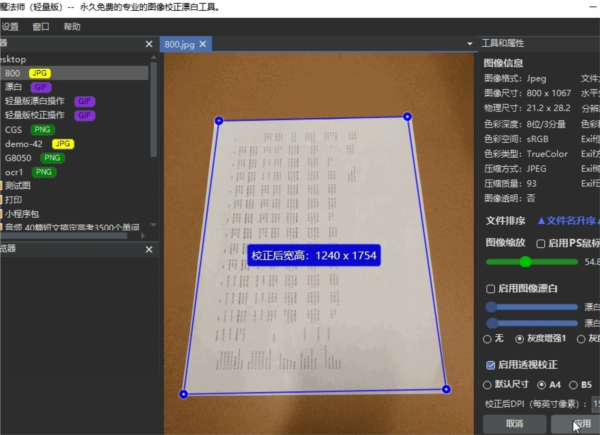
Task: Click the GIF badge next to 漂白
Action: [41, 87]
